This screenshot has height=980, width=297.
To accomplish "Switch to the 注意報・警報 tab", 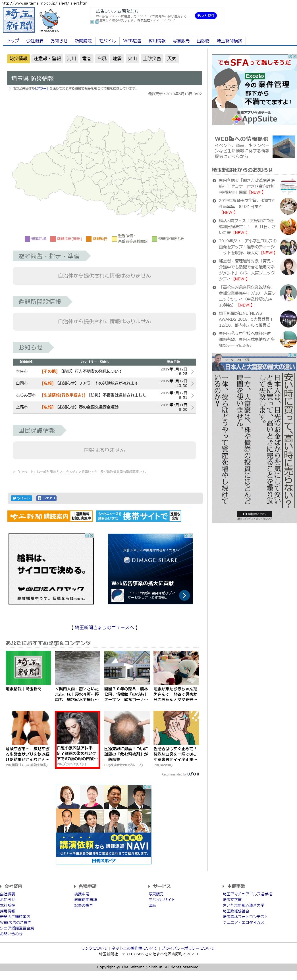I will (47, 59).
